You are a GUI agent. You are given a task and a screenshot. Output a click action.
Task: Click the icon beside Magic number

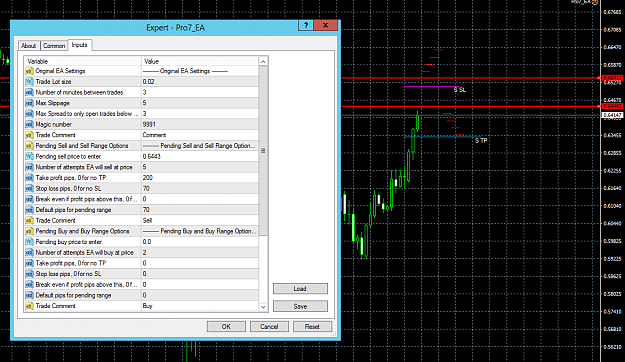[x=29, y=124]
